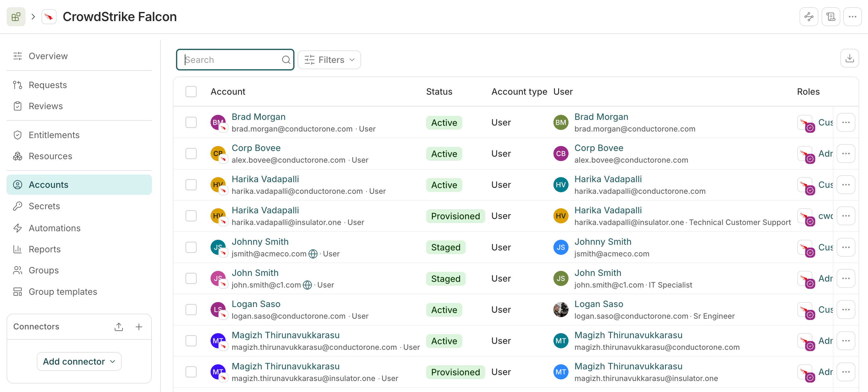Screen dimensions: 868x392
Task: Select Accounts in the sidebar
Action: pyautogui.click(x=79, y=185)
